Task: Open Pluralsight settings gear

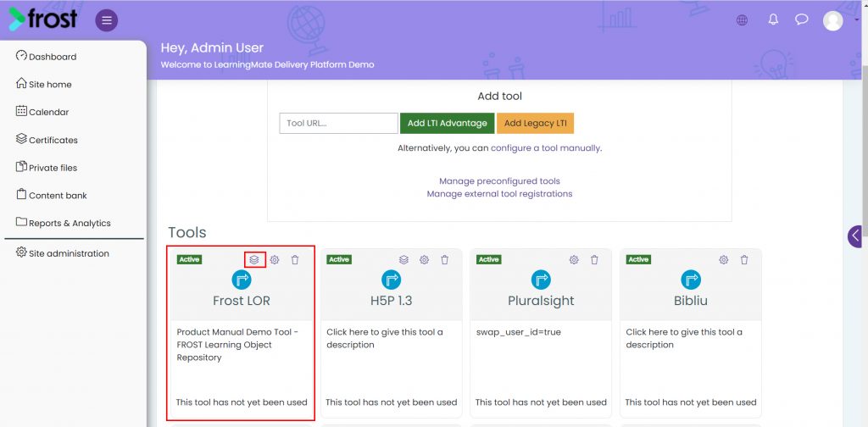Action: click(x=574, y=259)
